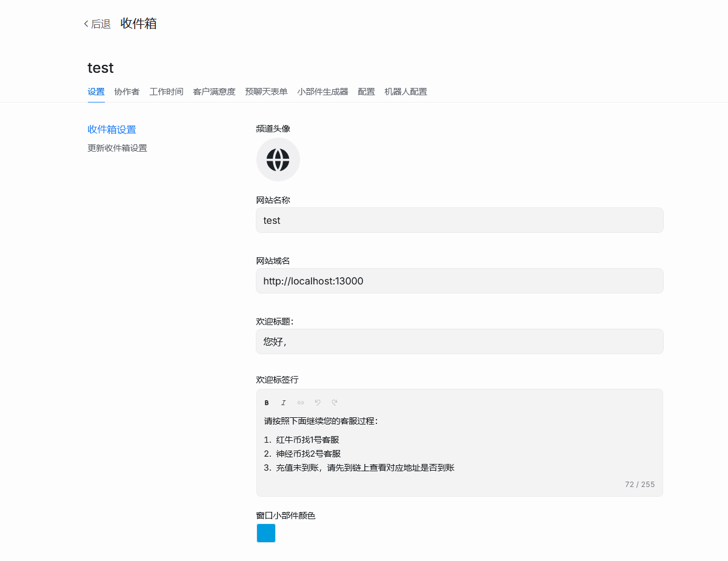
Task: Select the 客户满意度 tab
Action: (214, 92)
